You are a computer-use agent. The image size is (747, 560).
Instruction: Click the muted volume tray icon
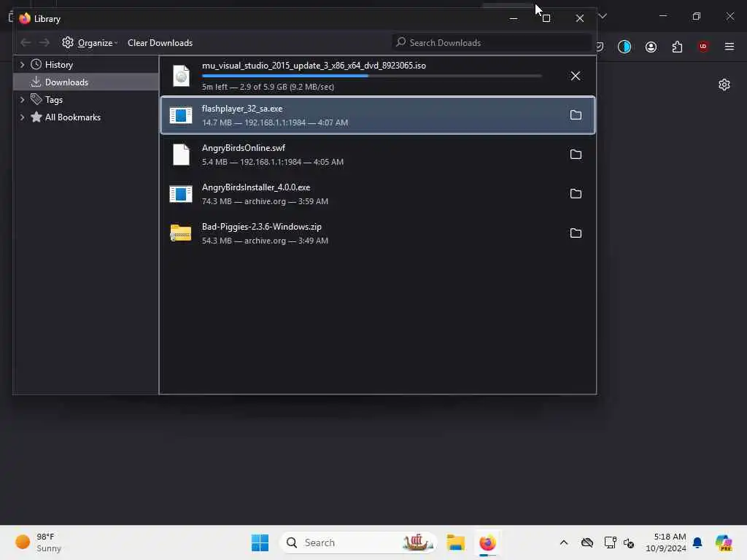click(629, 542)
